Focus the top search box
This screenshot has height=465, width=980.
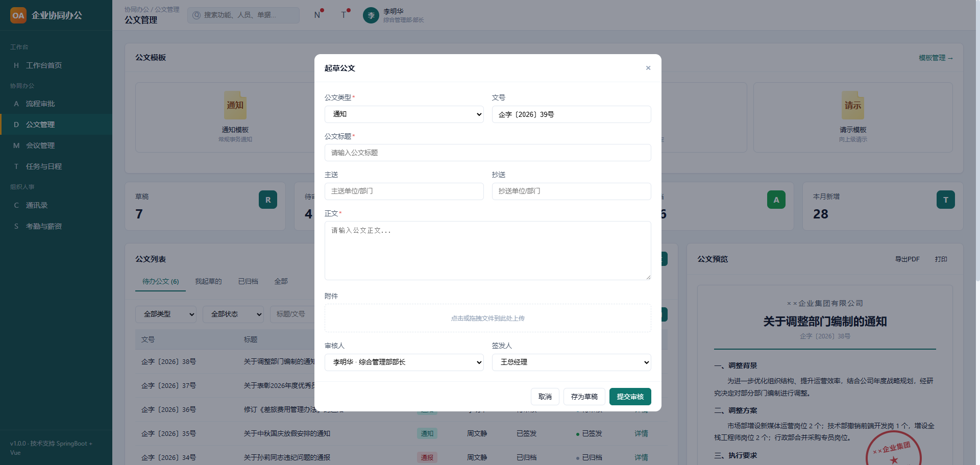pos(243,15)
